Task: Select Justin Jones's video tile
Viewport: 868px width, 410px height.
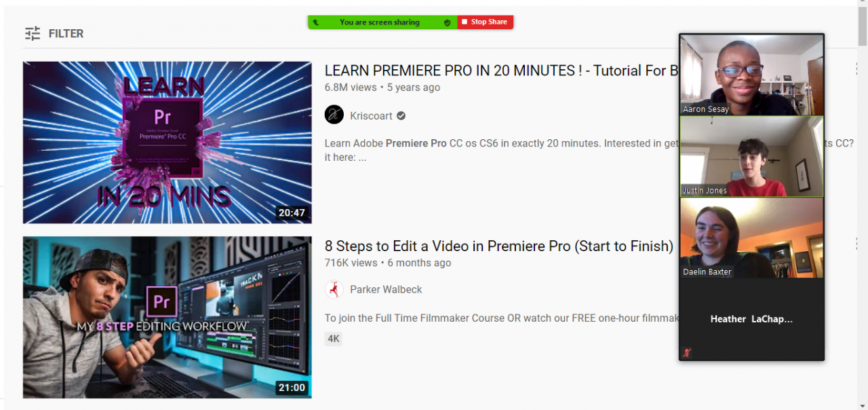Action: (x=751, y=156)
